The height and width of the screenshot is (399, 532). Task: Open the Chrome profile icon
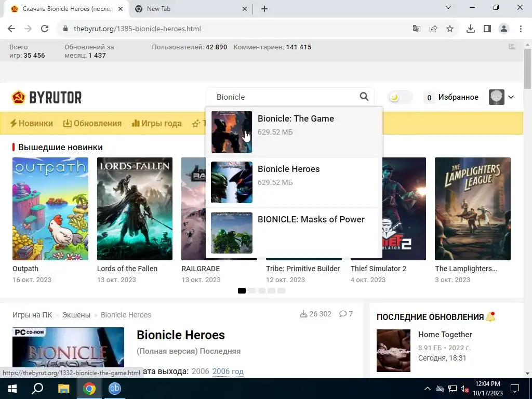pyautogui.click(x=504, y=29)
